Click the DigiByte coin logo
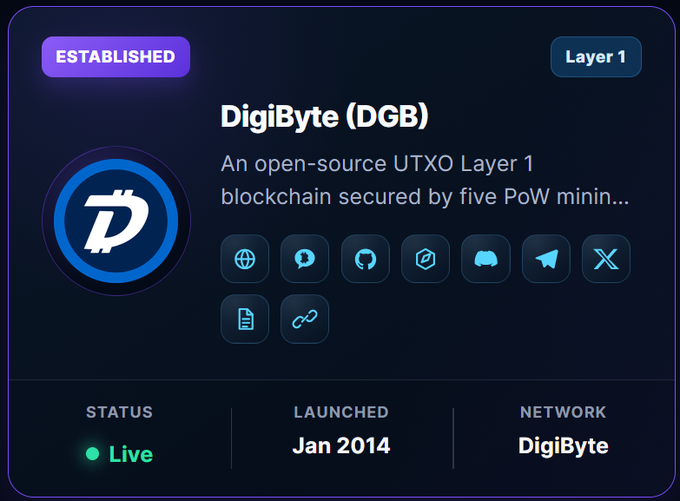 pyautogui.click(x=116, y=221)
